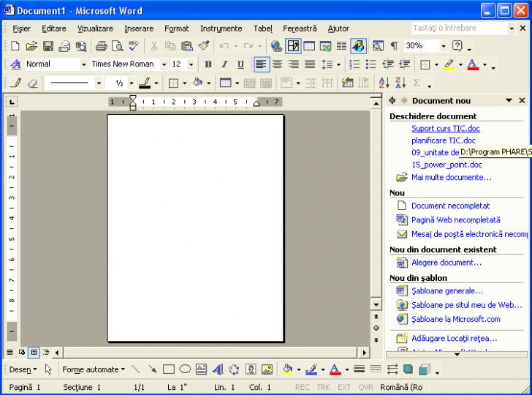The image size is (532, 395).
Task: Expand the Forme automate menu
Action: (94, 369)
